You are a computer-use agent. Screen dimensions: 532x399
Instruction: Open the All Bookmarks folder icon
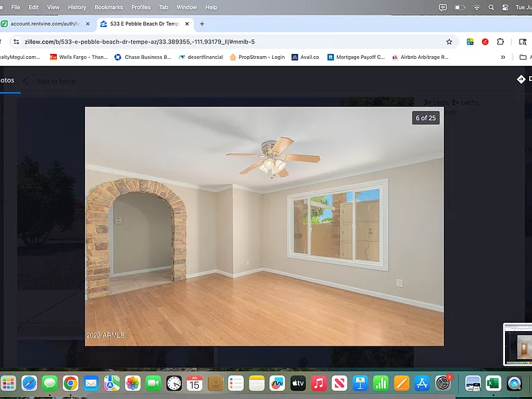point(523,57)
